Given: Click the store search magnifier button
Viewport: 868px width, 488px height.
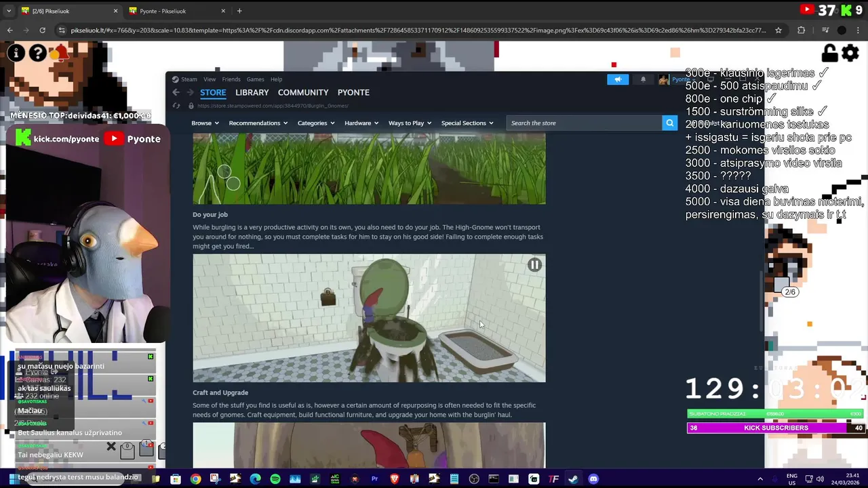Looking at the screenshot, I should point(669,123).
